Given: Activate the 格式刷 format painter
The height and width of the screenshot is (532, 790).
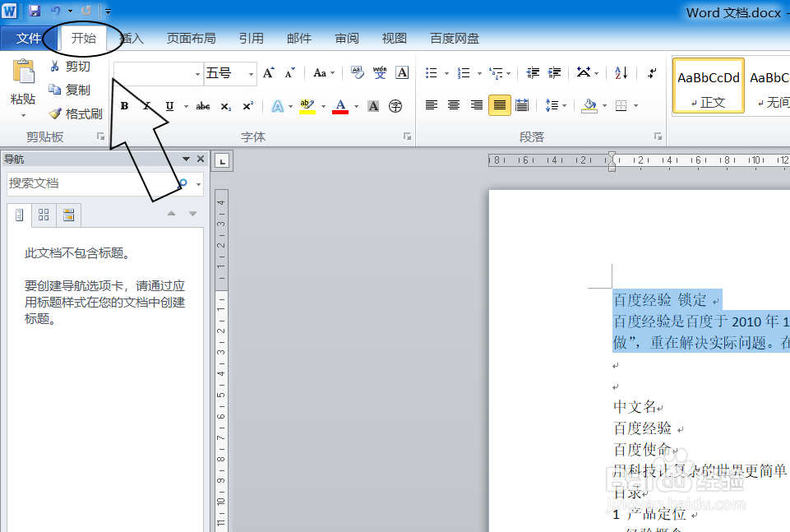Looking at the screenshot, I should [x=76, y=113].
